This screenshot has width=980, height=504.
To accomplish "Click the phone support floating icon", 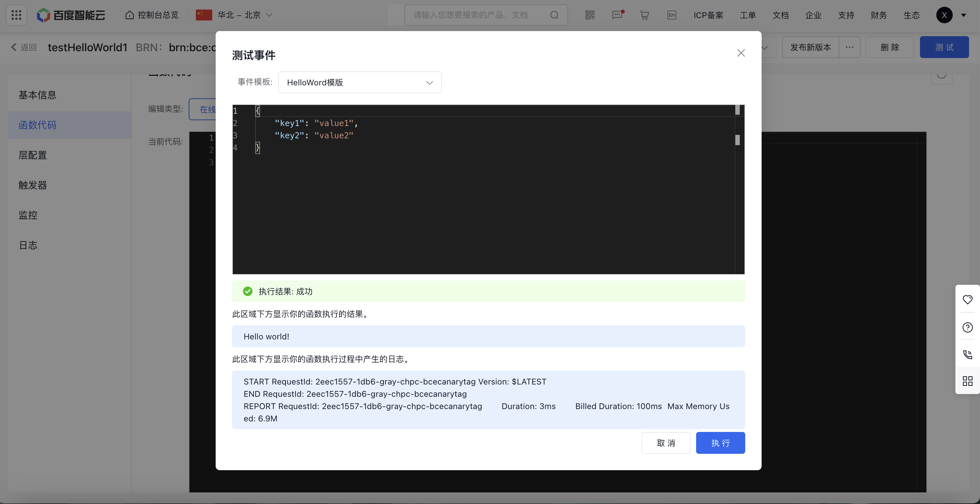I will click(967, 354).
